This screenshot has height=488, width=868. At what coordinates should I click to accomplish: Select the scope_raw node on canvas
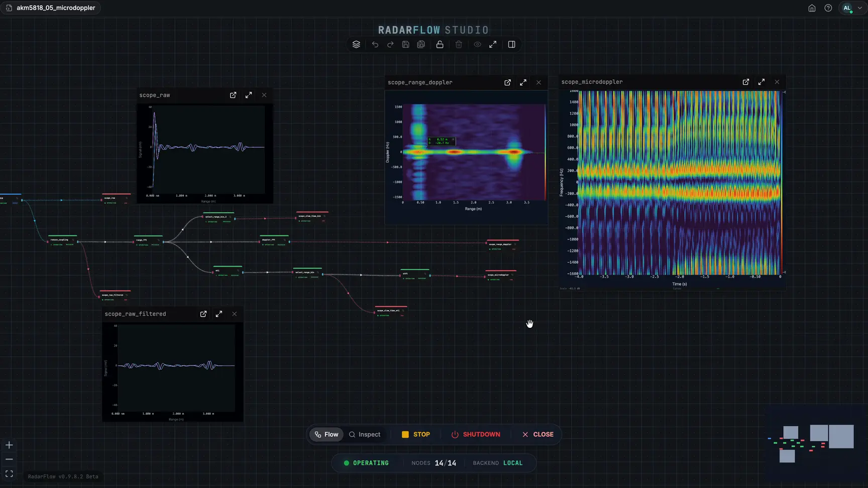[116, 198]
